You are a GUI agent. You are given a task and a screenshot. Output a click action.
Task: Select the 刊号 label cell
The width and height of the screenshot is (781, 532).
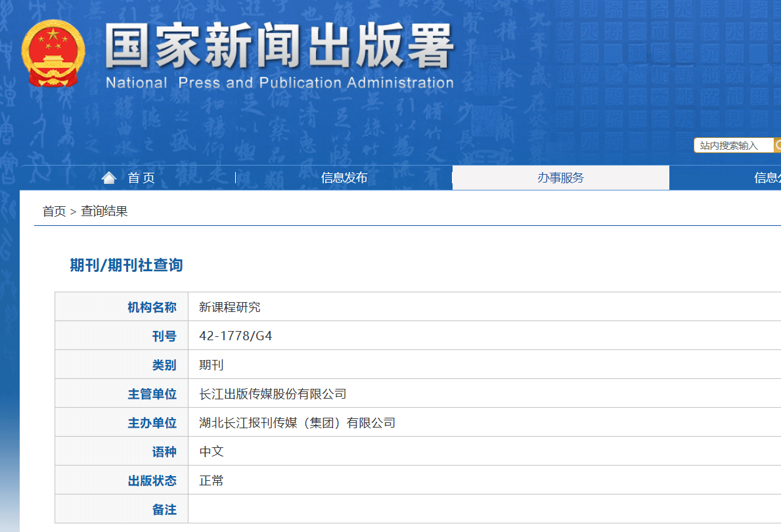point(122,336)
